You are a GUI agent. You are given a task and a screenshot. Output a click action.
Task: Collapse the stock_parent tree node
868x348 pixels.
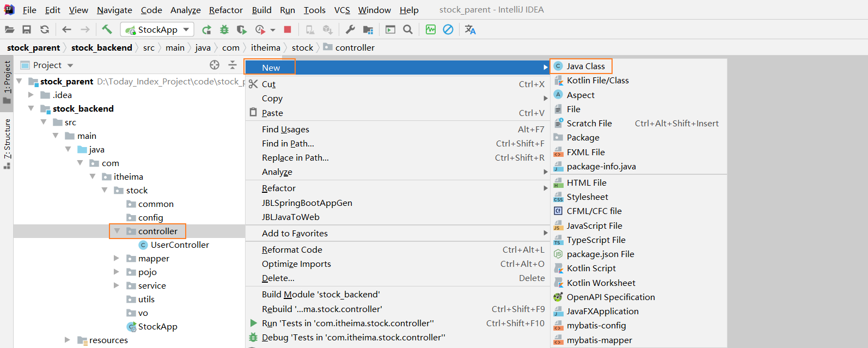(x=20, y=81)
